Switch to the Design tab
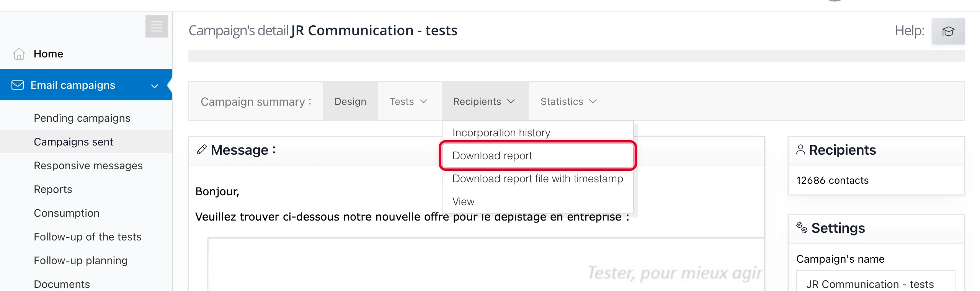The width and height of the screenshot is (980, 291). (350, 101)
